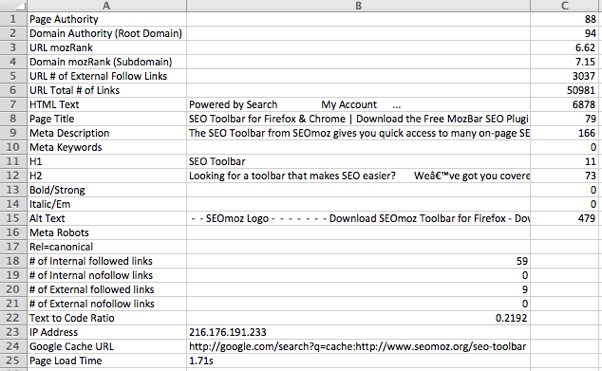The height and width of the screenshot is (371, 602).
Task: Click the 'Page Authority' cell
Action: point(107,19)
